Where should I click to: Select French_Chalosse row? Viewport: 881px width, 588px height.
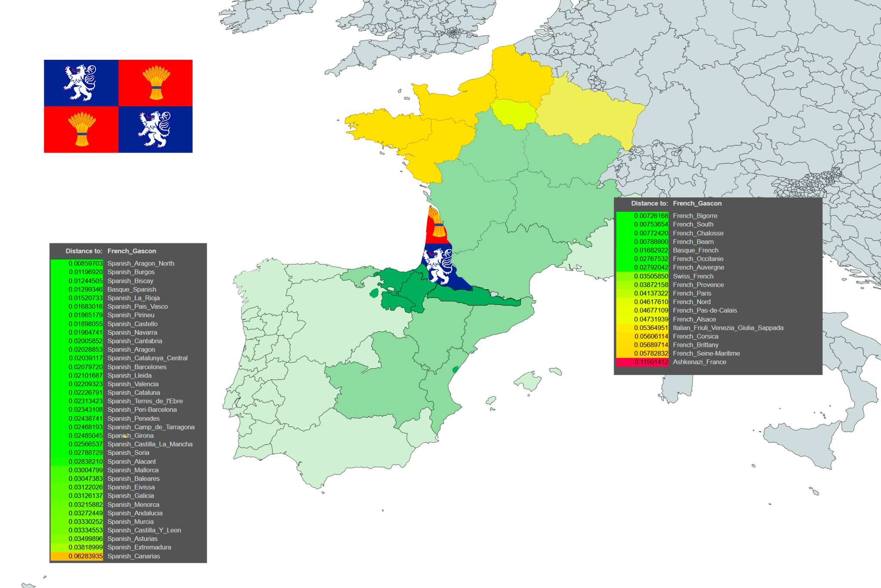[x=718, y=233]
